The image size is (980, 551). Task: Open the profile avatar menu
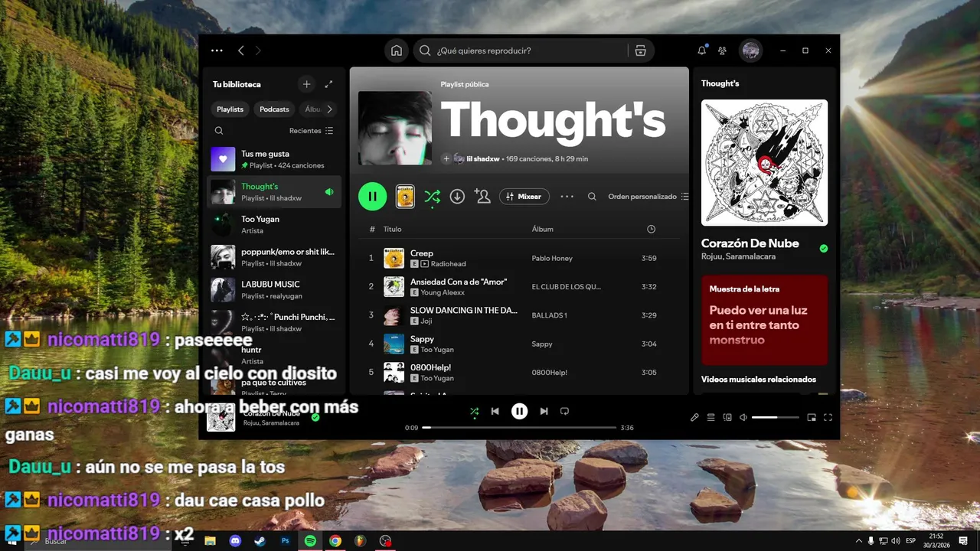751,51
